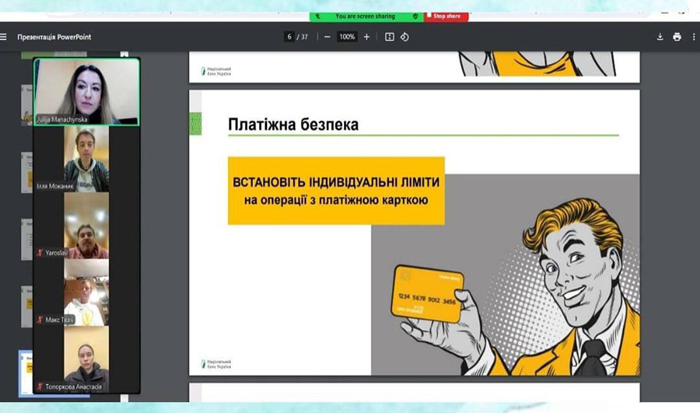Open the PDF sidebar hamburger menu

[x=5, y=37]
